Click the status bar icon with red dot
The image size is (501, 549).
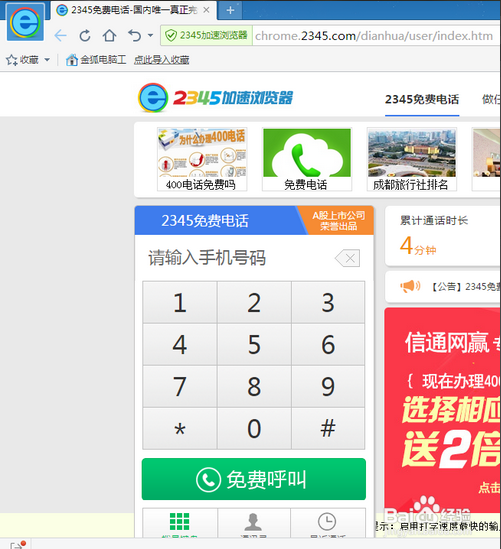[x=18, y=544]
